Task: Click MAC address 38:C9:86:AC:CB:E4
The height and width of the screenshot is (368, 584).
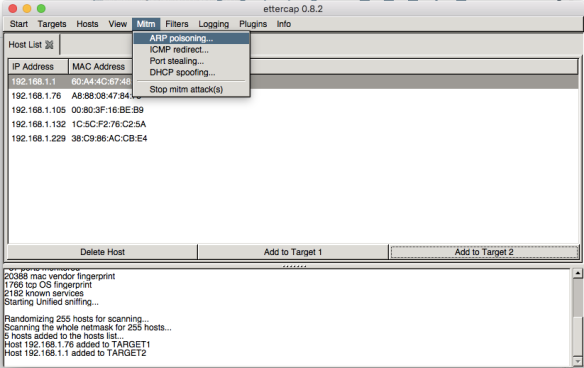Action: coord(110,138)
